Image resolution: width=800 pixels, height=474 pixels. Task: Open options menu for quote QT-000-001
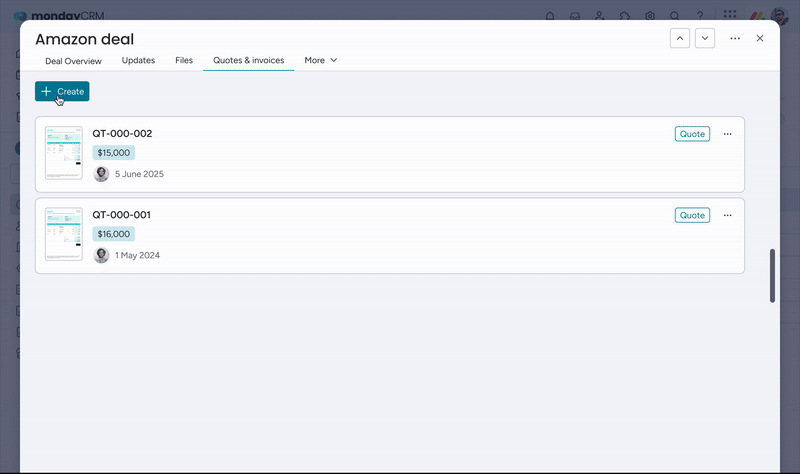(727, 215)
